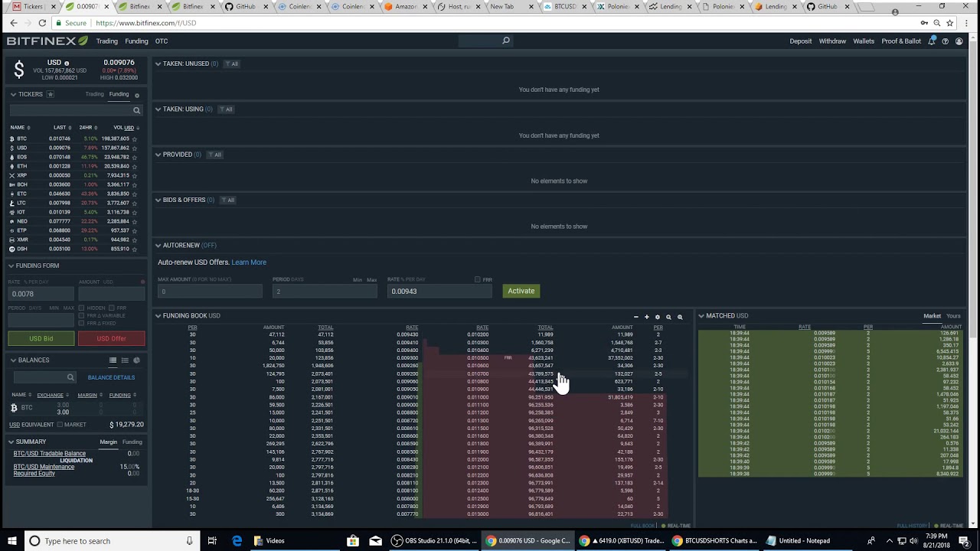The image size is (980, 551).
Task: Open Wallets page
Action: click(864, 41)
